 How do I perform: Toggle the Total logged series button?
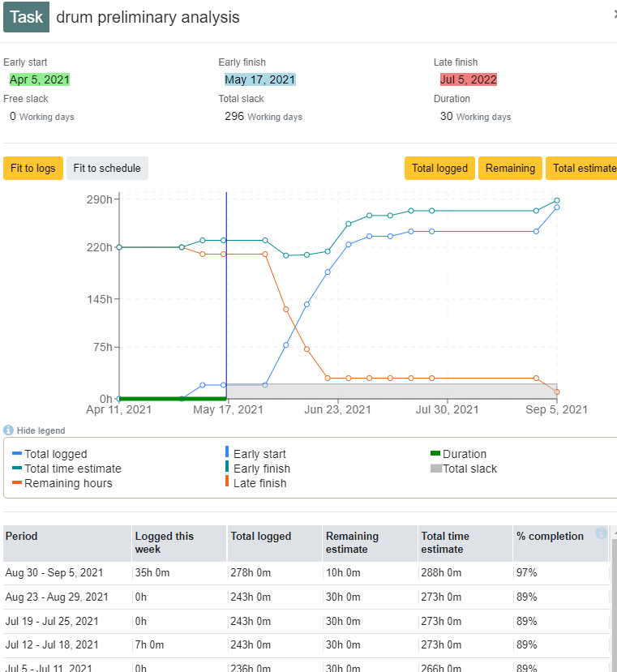[439, 168]
